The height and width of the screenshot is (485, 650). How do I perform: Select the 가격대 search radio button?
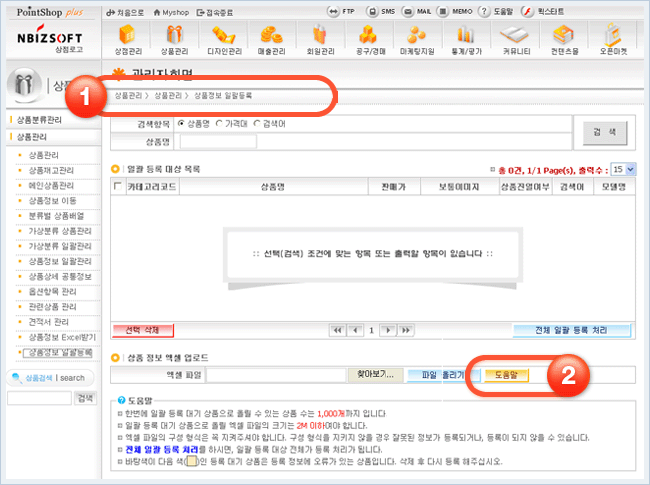pyautogui.click(x=217, y=123)
